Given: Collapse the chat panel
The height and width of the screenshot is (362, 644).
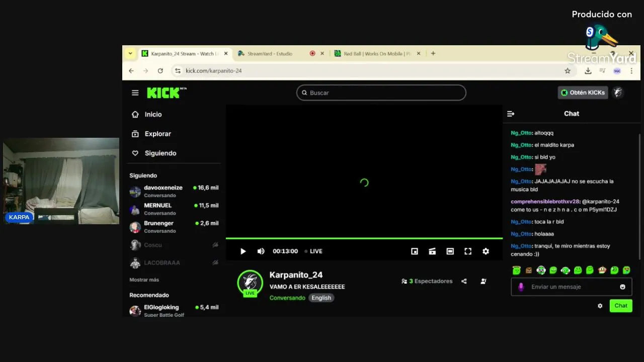Looking at the screenshot, I should (511, 114).
